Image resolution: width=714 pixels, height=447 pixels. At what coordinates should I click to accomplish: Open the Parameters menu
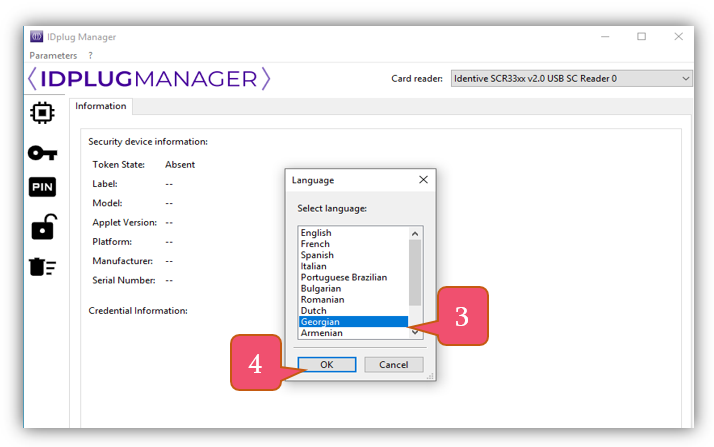53,56
